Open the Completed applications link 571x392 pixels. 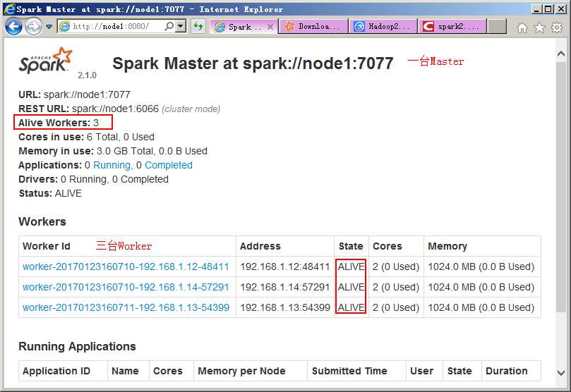tap(169, 165)
